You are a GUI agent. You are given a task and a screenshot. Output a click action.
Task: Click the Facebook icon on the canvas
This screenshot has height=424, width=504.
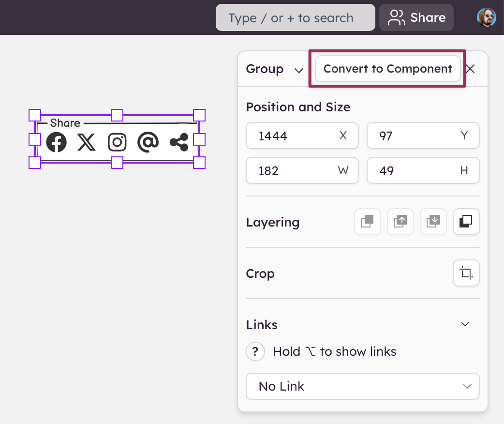click(57, 142)
